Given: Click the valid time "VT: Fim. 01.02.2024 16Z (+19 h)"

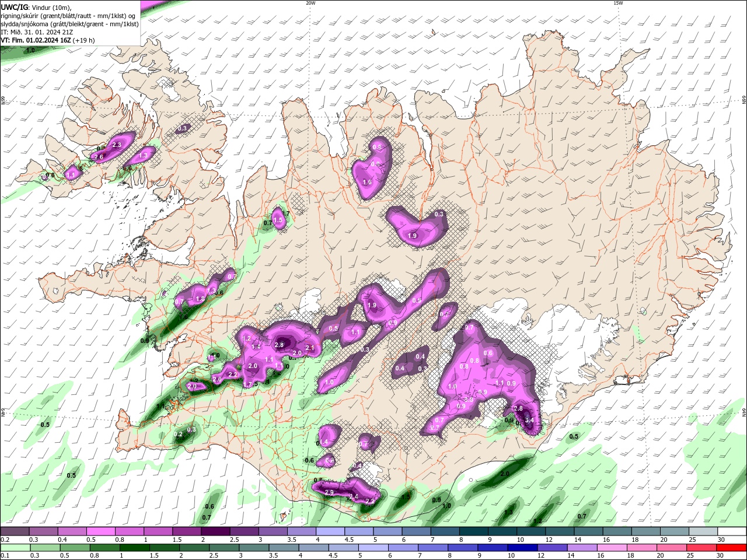Looking at the screenshot, I should tap(48, 40).
